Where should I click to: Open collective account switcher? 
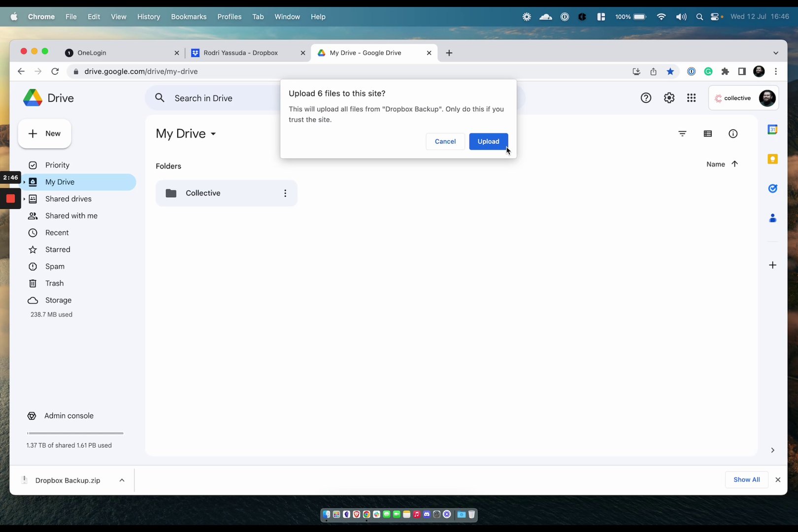coord(743,98)
